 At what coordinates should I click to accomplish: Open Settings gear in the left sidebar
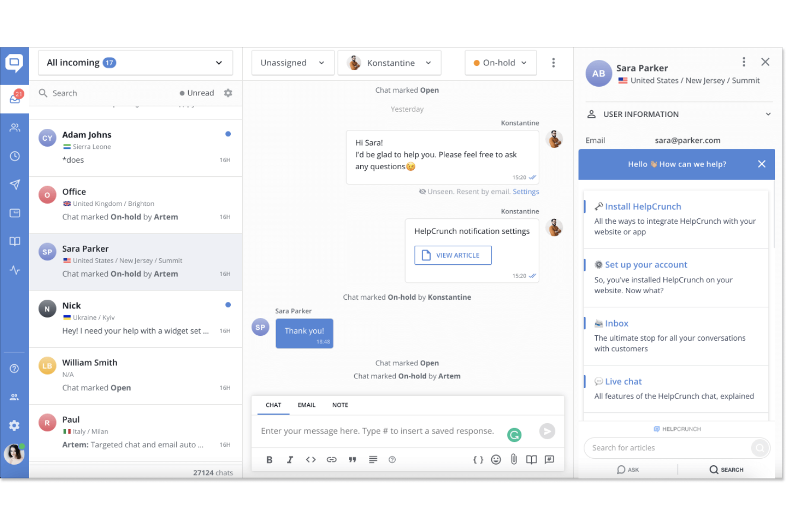tap(15, 425)
